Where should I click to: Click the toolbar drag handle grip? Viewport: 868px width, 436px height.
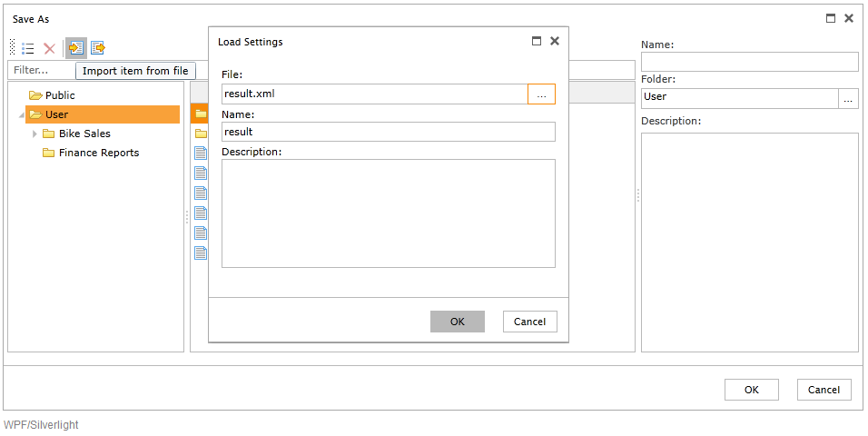coord(13,48)
